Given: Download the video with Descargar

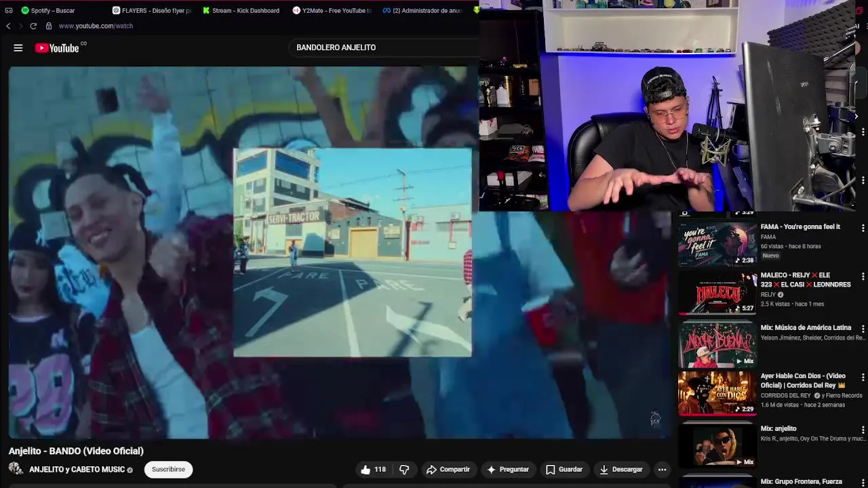Looking at the screenshot, I should pyautogui.click(x=620, y=469).
